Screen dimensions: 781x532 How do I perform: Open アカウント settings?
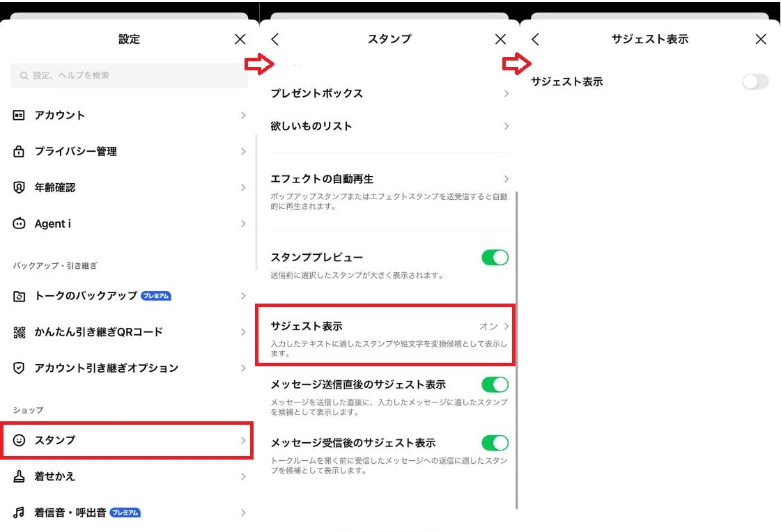[x=129, y=116]
